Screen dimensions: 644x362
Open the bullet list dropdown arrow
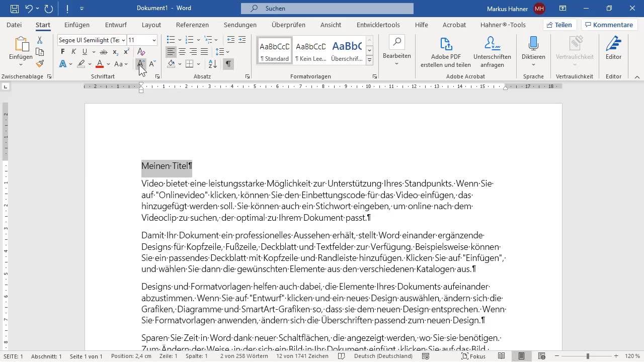click(180, 40)
